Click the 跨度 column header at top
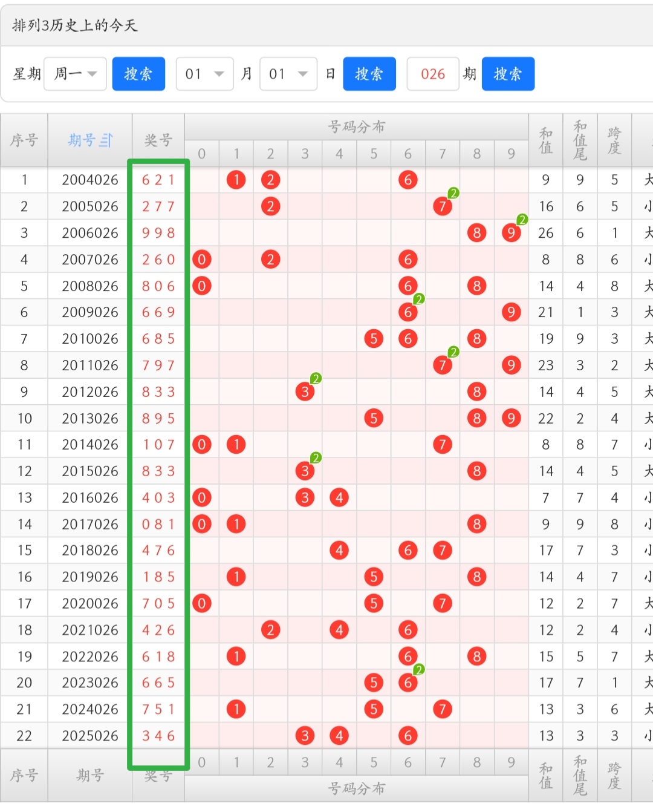Screen dimensions: 653x812 tap(614, 140)
